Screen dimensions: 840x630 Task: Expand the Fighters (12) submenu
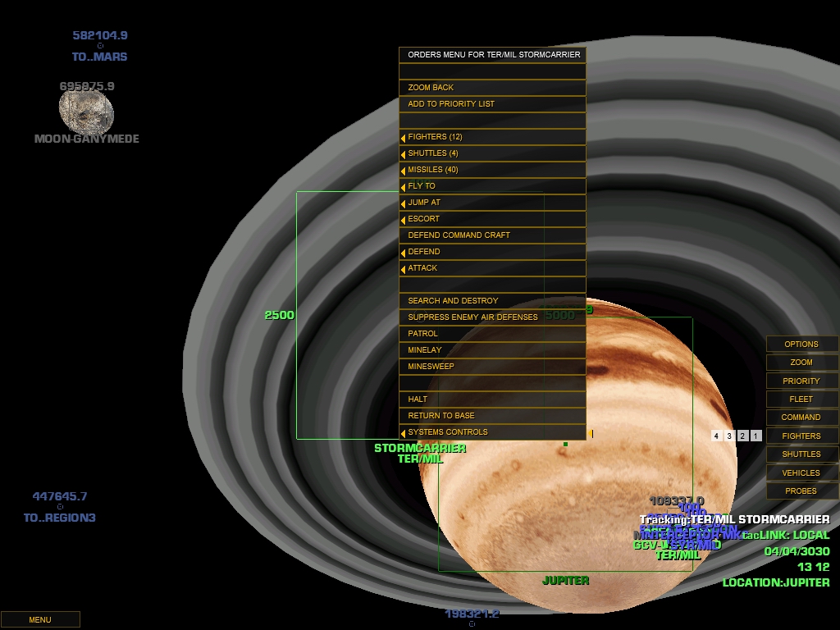click(492, 137)
